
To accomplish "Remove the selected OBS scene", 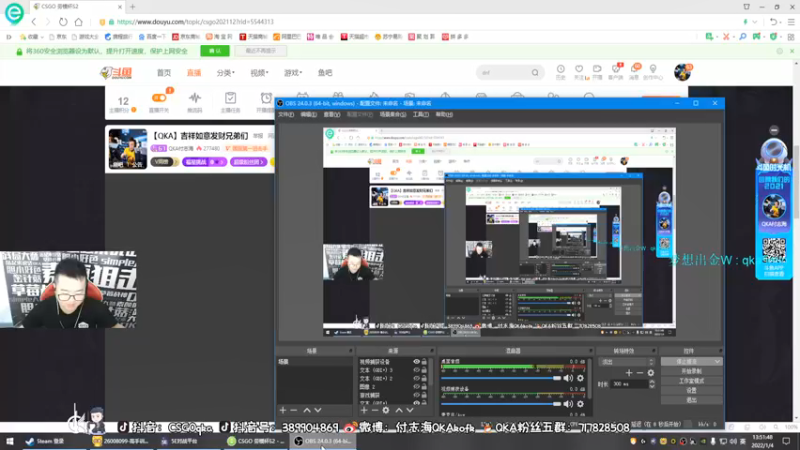I will click(293, 410).
